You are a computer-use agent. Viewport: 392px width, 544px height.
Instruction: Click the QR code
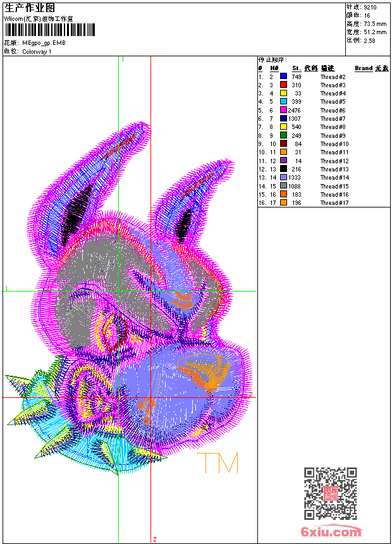pyautogui.click(x=331, y=493)
